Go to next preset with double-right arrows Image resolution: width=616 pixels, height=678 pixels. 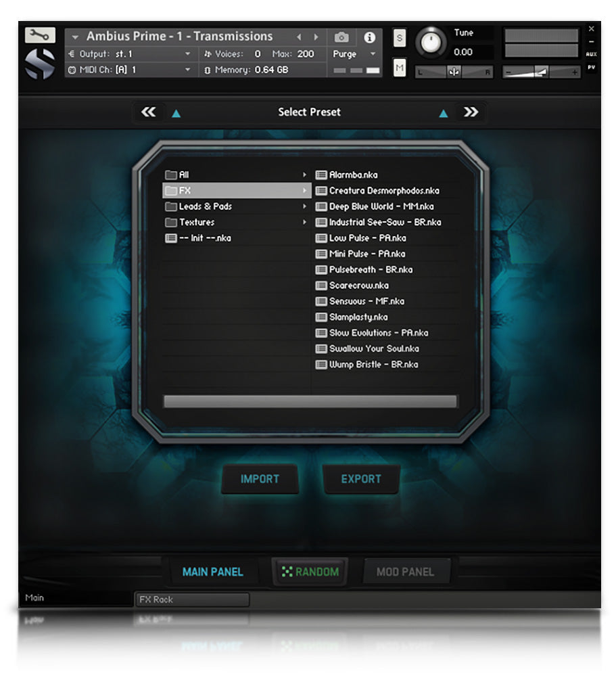(471, 112)
